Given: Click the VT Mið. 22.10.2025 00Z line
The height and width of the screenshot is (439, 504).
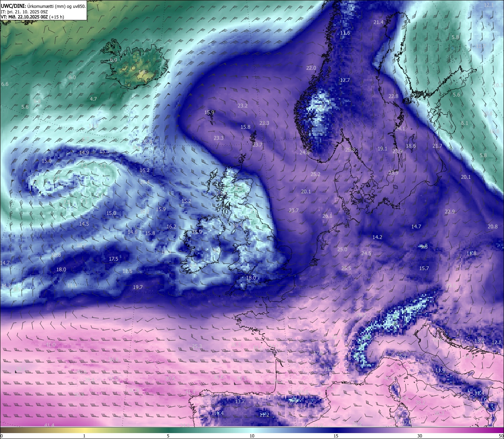Looking at the screenshot, I should 32,17.
